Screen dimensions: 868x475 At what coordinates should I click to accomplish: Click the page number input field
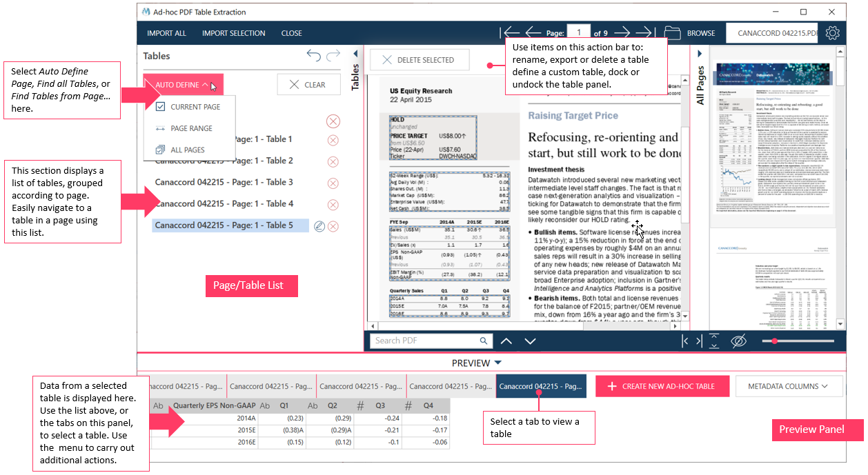(x=578, y=32)
